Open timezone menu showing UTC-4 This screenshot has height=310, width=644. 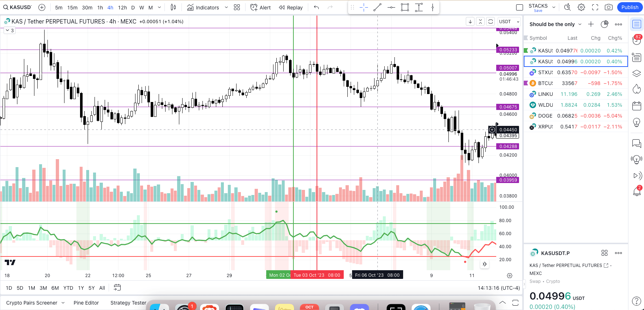point(499,288)
